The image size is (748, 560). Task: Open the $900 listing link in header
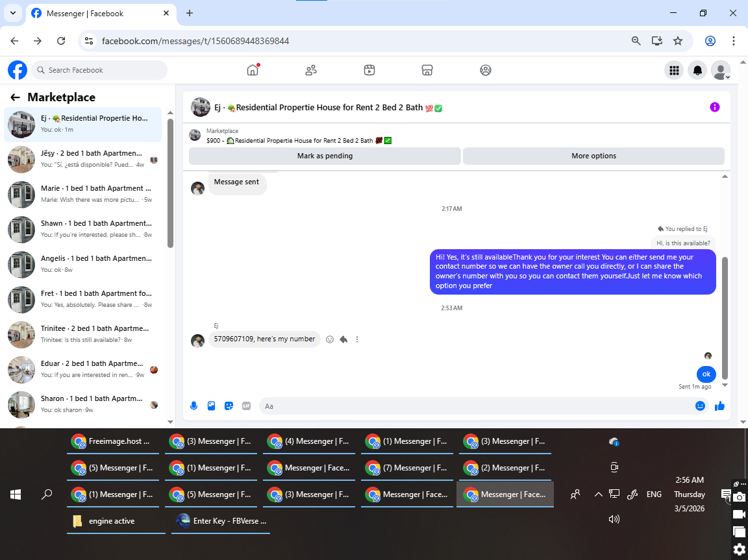click(x=299, y=141)
